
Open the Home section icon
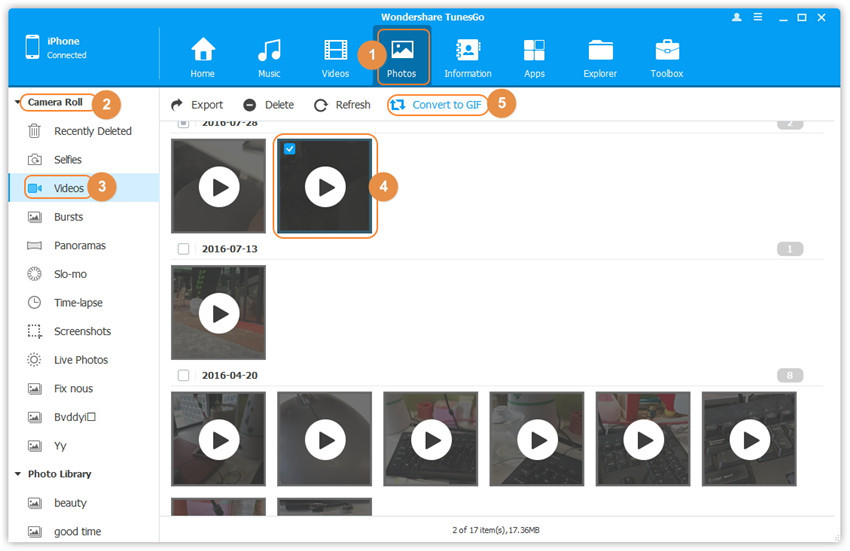click(203, 50)
